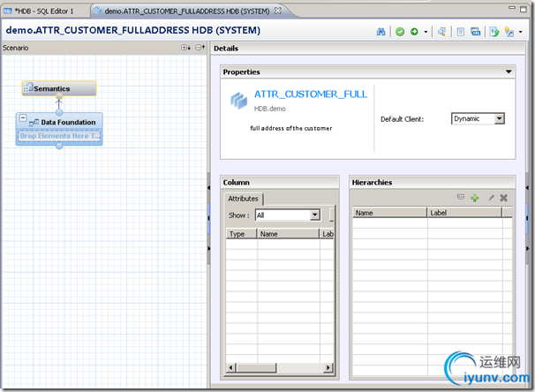Open the Default Client dropdown
Screen dimensions: 535x392
(x=500, y=118)
